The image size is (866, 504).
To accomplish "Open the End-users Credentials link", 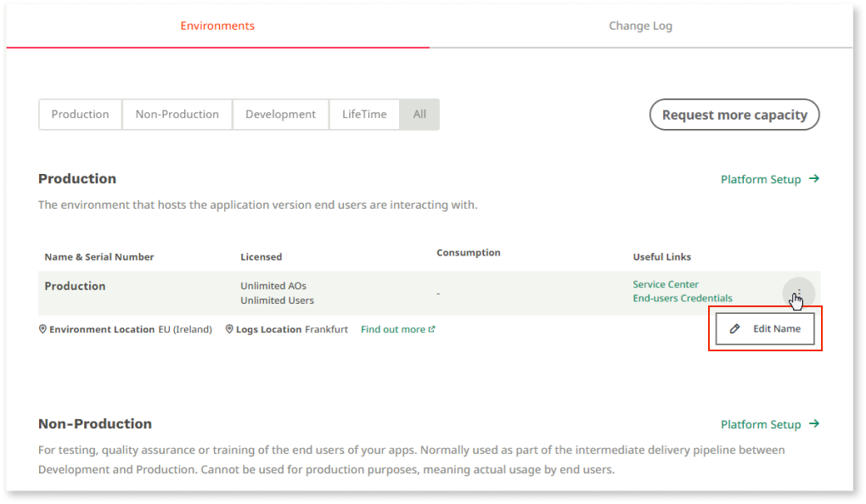I will [x=682, y=298].
